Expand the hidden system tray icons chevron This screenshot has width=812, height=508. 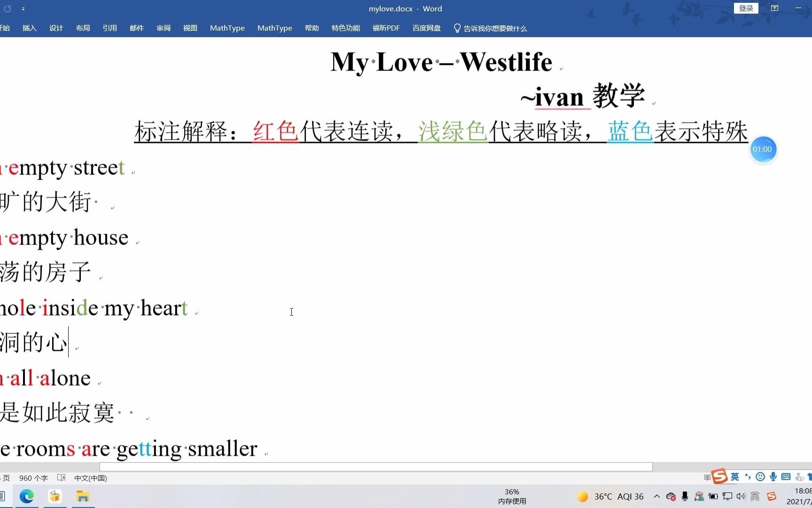coord(657,496)
